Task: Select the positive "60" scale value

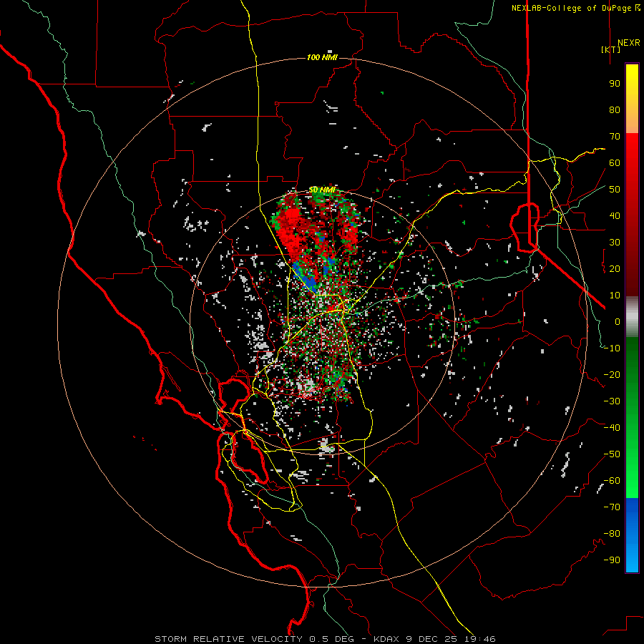Action: [x=615, y=163]
